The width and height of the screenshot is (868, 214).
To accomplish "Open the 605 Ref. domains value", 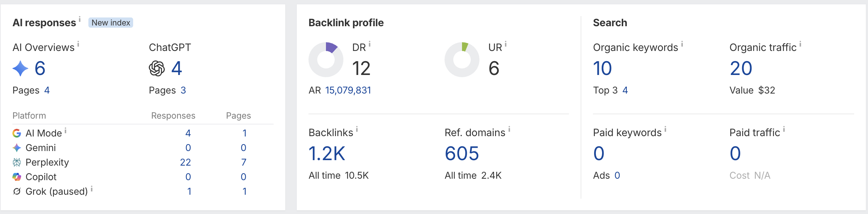I will 462,154.
